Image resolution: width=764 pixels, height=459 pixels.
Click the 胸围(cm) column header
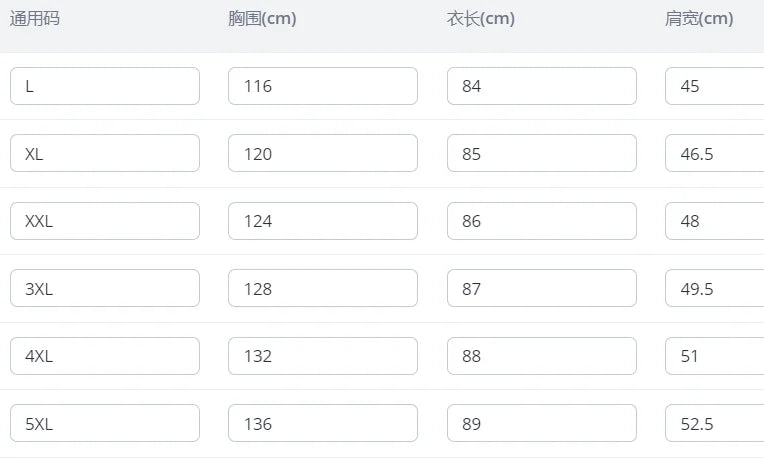point(262,19)
